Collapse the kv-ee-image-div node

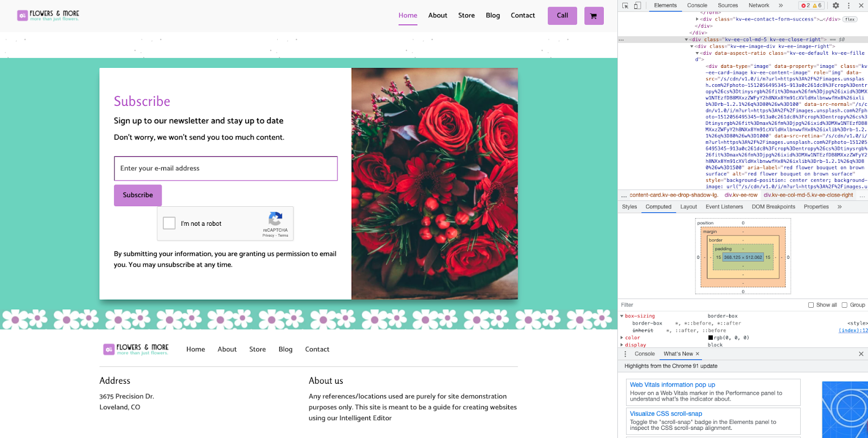[692, 46]
